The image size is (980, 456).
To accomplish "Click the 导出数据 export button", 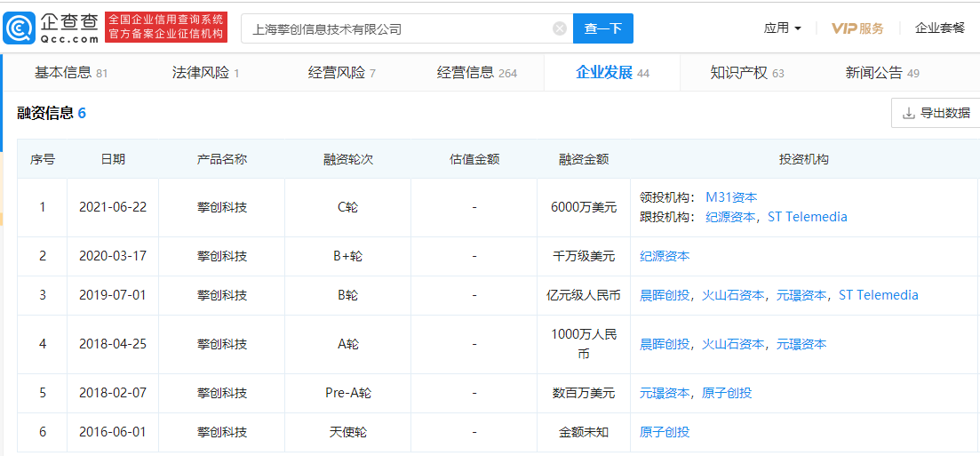I will (x=936, y=113).
